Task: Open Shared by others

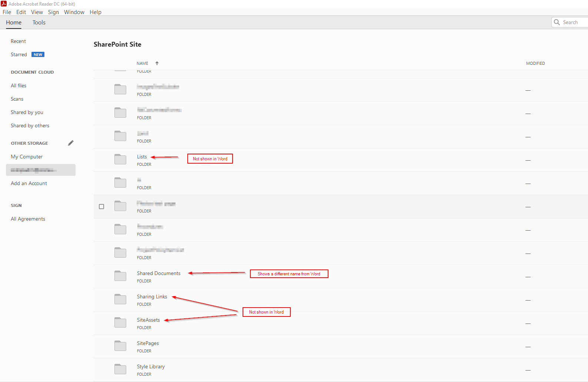Action: point(30,125)
